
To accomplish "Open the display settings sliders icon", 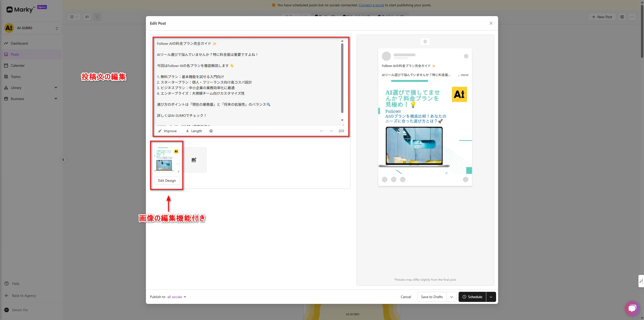I will click(x=622, y=17).
